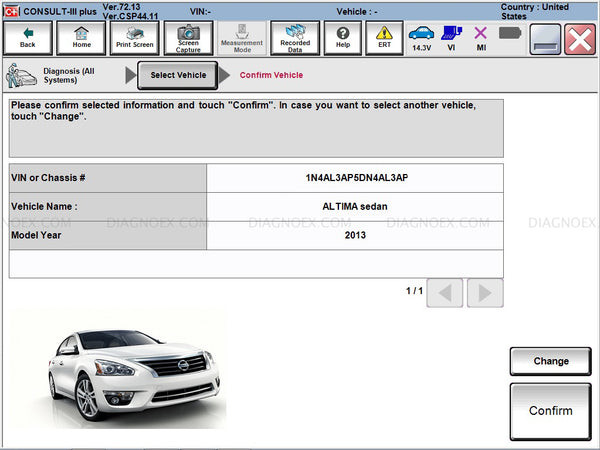Return to the Select Vehicle step
The image size is (600, 450).
[178, 76]
